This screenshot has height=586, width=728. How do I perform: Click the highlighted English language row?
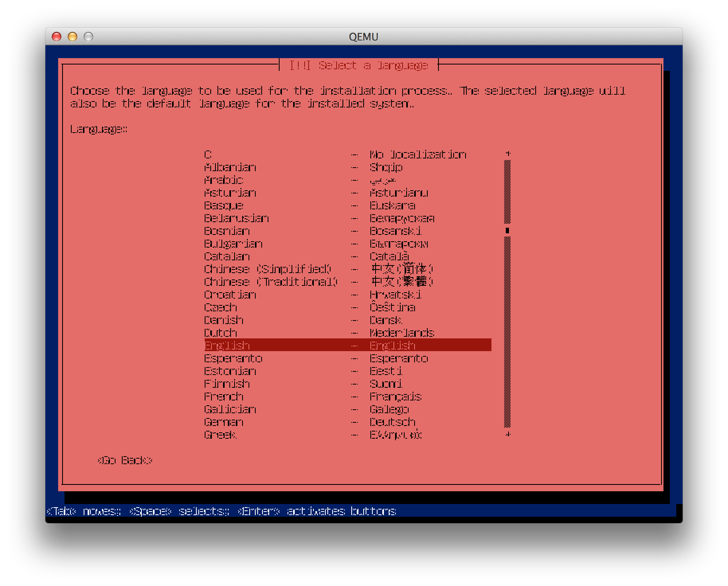(348, 345)
